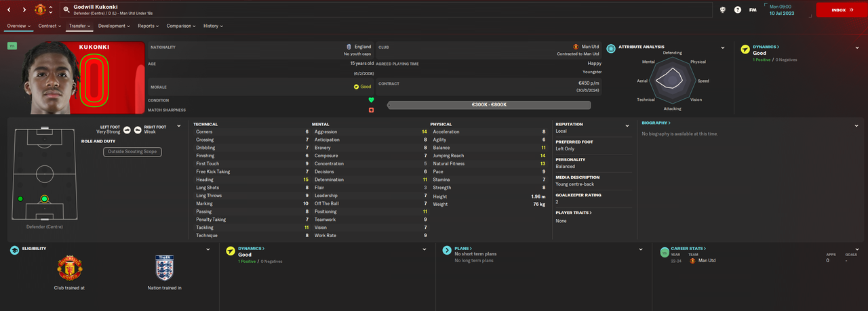Click the morale Good smiley icon
Viewport: 868px width, 311px height.
(x=356, y=87)
